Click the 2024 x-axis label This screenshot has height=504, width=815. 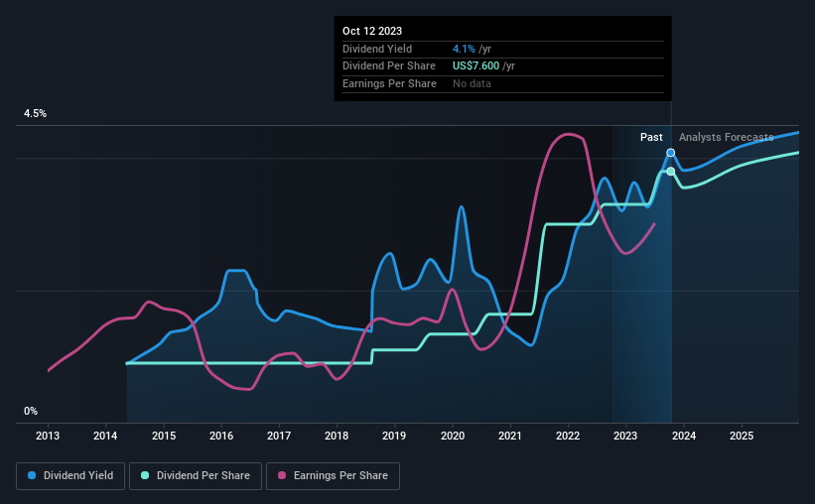point(684,436)
